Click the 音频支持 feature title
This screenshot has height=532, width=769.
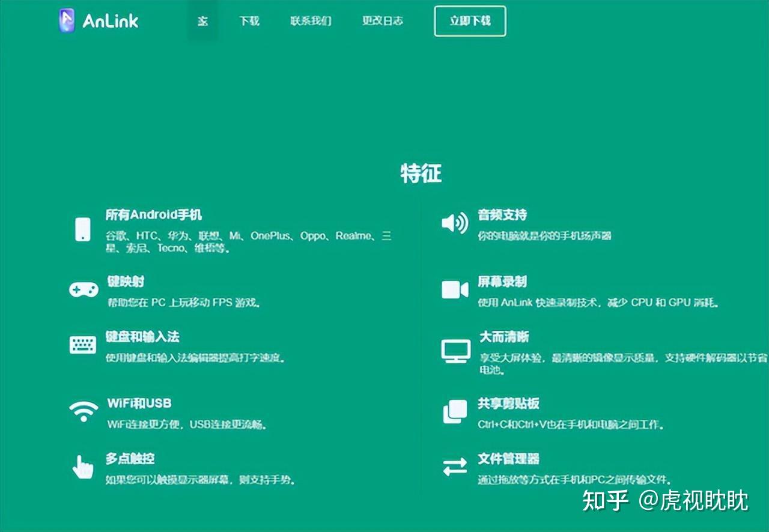coord(502,214)
